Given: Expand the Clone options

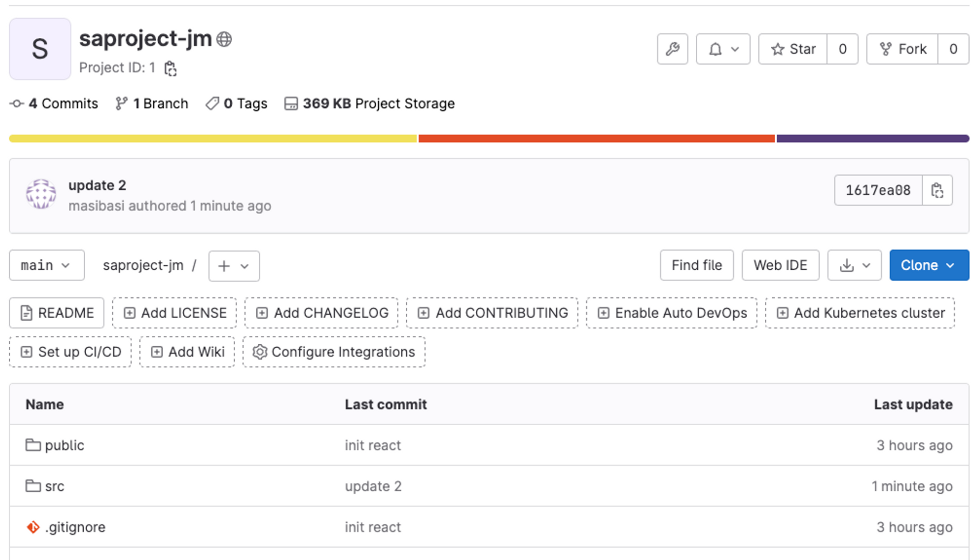Looking at the screenshot, I should (x=929, y=265).
